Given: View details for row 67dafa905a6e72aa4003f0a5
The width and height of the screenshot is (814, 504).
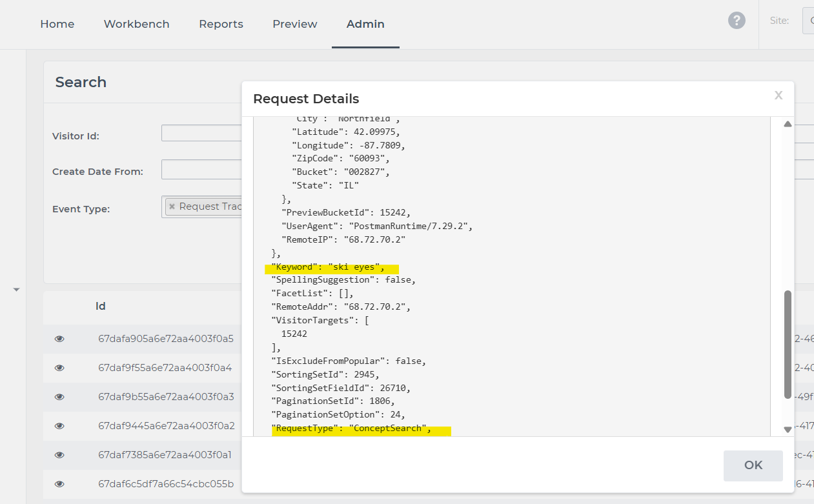Looking at the screenshot, I should click(x=59, y=338).
